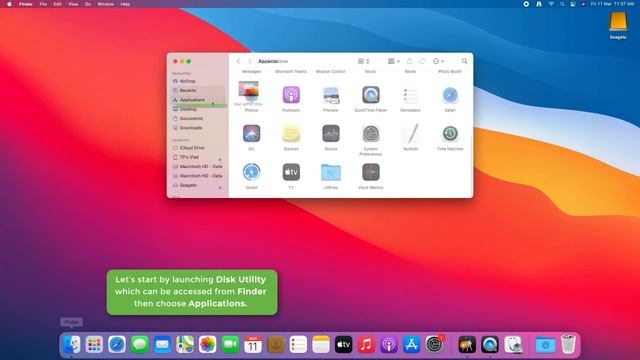This screenshot has width=640, height=360.
Task: Open the Finder menu in menu bar
Action: click(26, 4)
